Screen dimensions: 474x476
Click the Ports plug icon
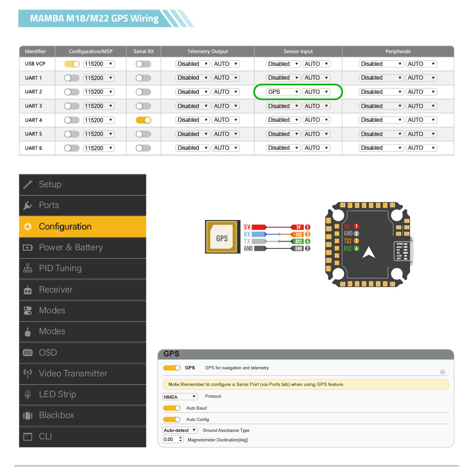[27, 205]
